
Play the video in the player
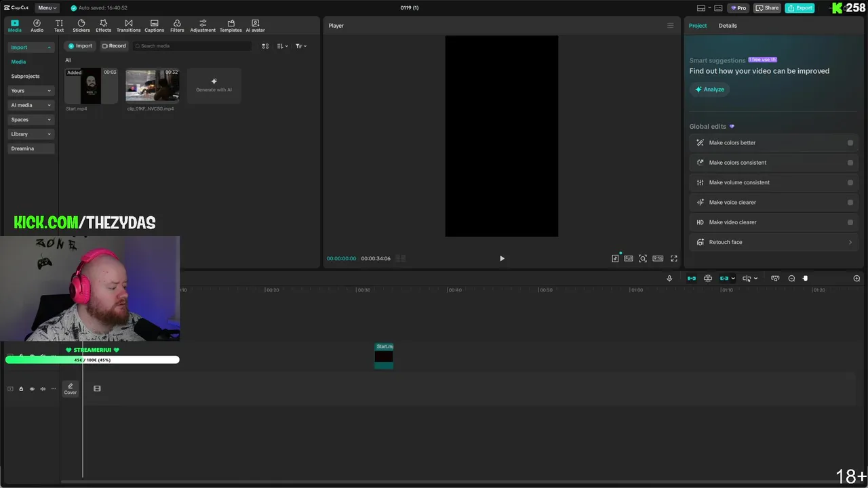502,258
